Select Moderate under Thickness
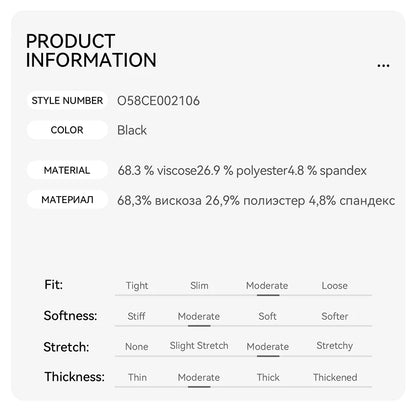416x416 pixels. click(x=199, y=377)
